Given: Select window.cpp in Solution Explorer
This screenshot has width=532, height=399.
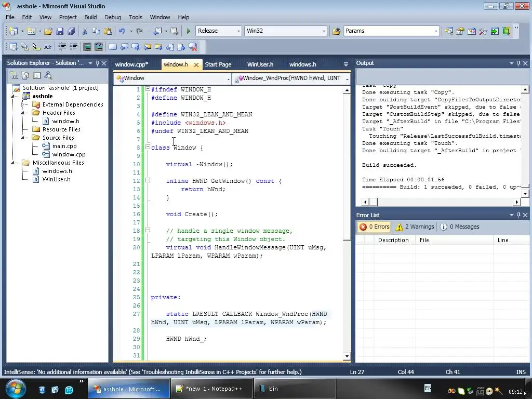Looking at the screenshot, I should click(69, 154).
